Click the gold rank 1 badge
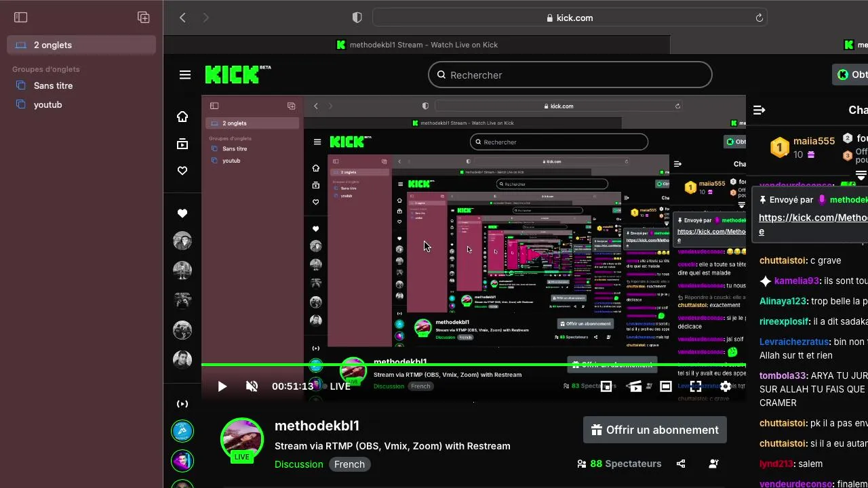This screenshot has height=488, width=868. click(780, 148)
